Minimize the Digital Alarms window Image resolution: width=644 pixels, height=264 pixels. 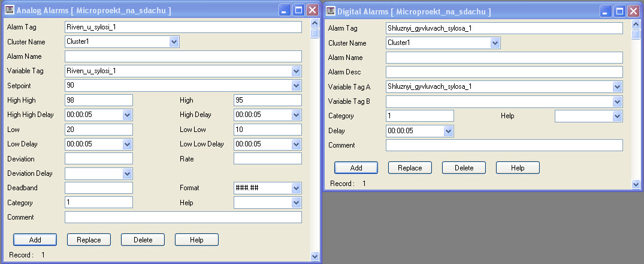pyautogui.click(x=606, y=11)
